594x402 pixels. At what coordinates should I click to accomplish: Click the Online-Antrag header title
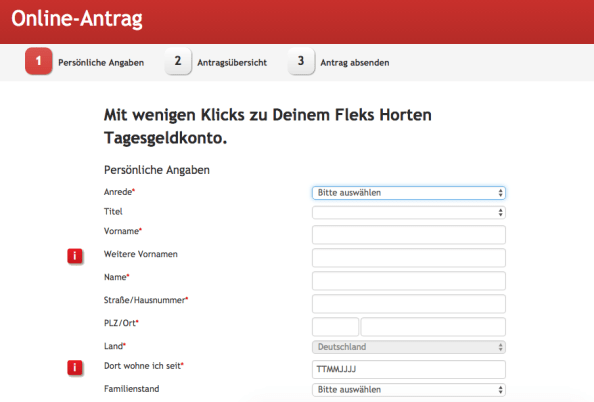click(x=77, y=19)
